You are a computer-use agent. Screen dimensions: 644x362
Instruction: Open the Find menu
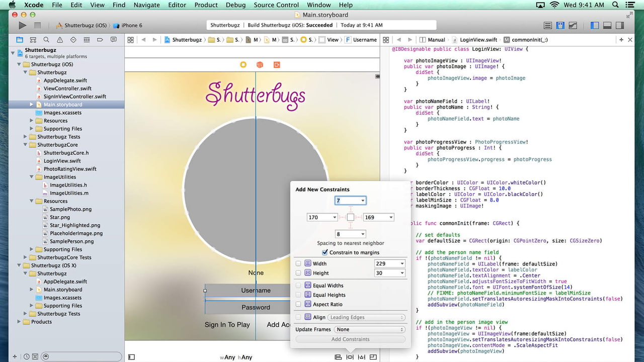click(x=119, y=5)
